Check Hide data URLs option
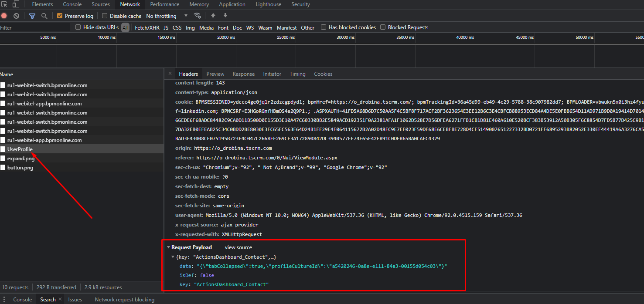Screen dimensions: 644x304 click(78, 27)
